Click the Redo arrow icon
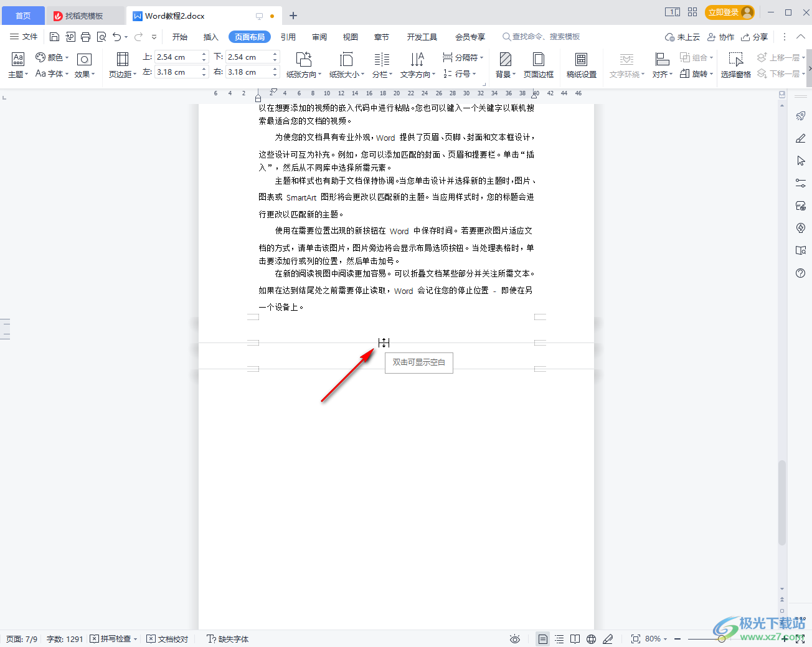 click(x=138, y=37)
